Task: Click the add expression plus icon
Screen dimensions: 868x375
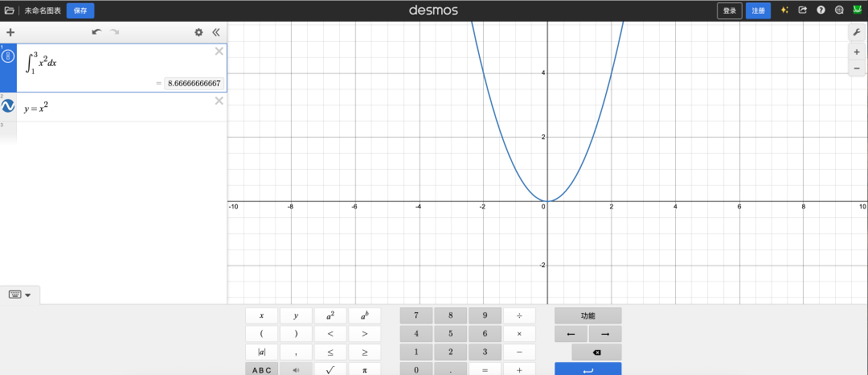Action: pyautogui.click(x=10, y=32)
